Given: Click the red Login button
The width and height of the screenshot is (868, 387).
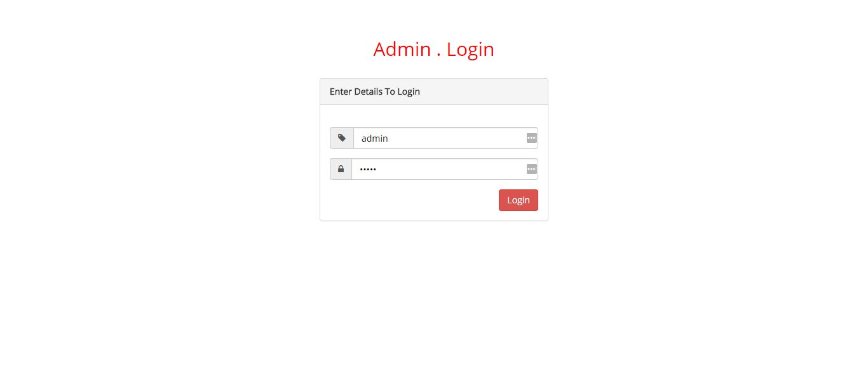Looking at the screenshot, I should [519, 200].
